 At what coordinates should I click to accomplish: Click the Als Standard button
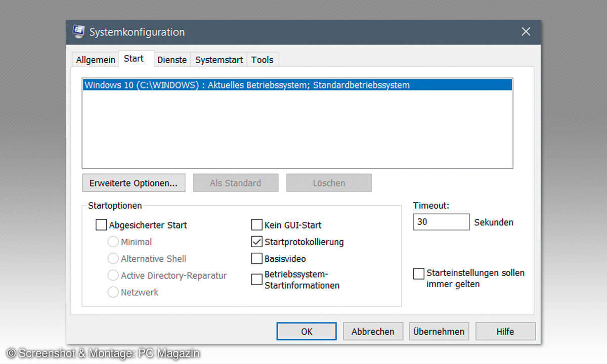(x=236, y=183)
